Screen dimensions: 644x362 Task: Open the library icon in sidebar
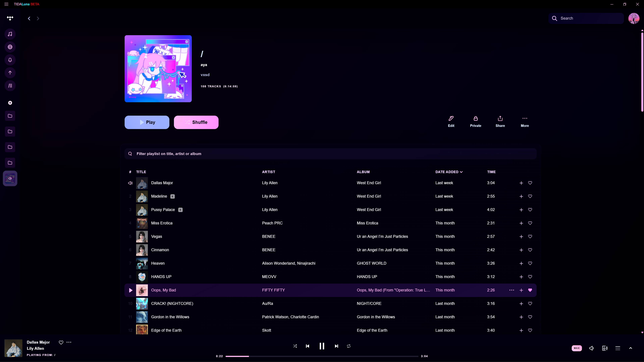[10, 86]
